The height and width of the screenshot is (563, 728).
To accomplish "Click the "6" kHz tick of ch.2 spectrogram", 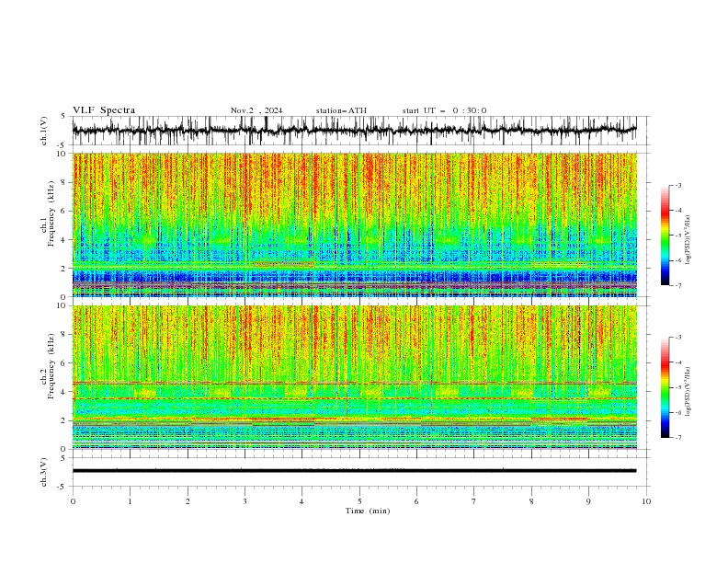I will (x=64, y=363).
